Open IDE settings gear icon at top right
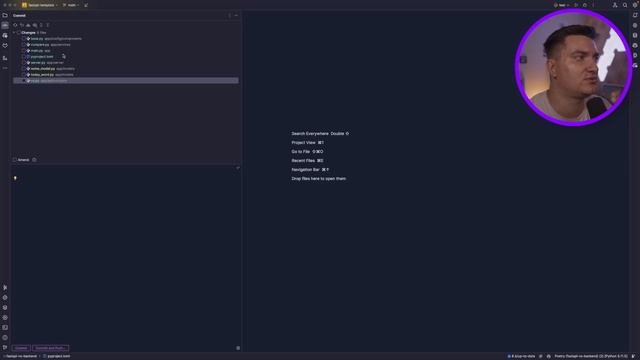 [x=635, y=5]
